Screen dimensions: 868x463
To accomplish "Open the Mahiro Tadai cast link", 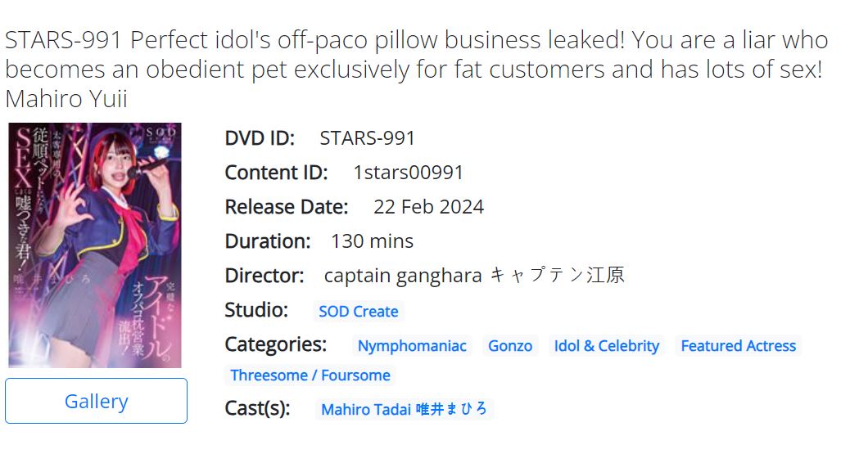I will 404,409.
